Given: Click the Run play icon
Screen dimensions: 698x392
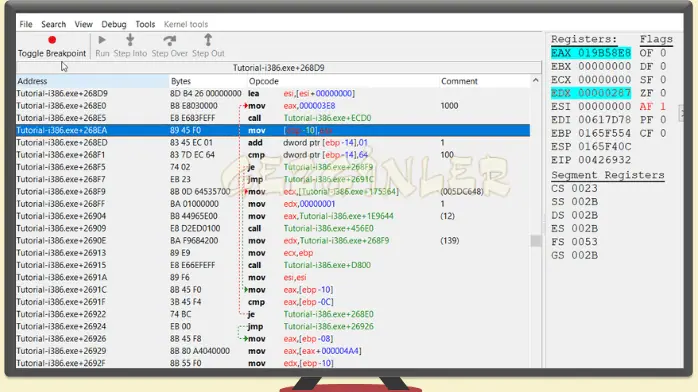Looking at the screenshot, I should (x=102, y=40).
